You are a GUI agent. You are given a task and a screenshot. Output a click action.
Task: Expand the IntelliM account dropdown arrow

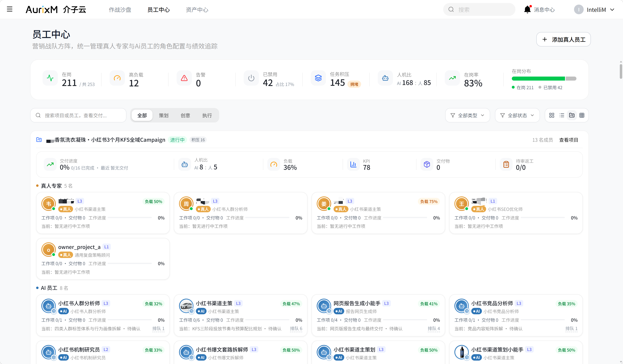pos(612,10)
